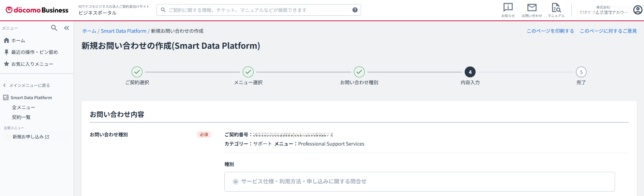The image size is (644, 196).
Task: Open 最近の操作・ピン留め menu
Action: (x=34, y=52)
